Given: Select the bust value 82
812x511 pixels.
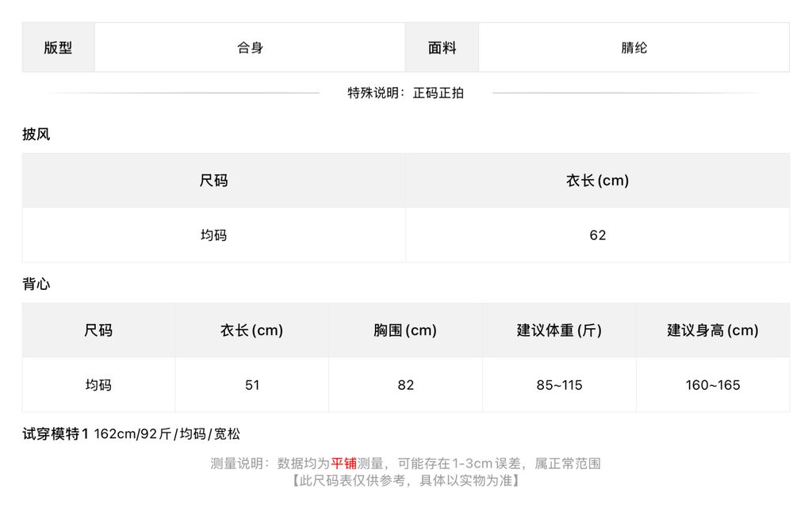Looking at the screenshot, I should point(405,385).
